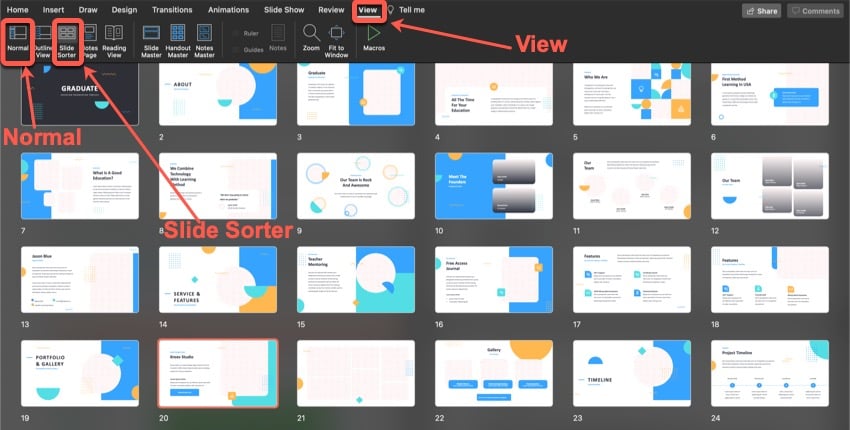Viewport: 850px width, 430px height.
Task: Open Outline View
Action: [42, 40]
